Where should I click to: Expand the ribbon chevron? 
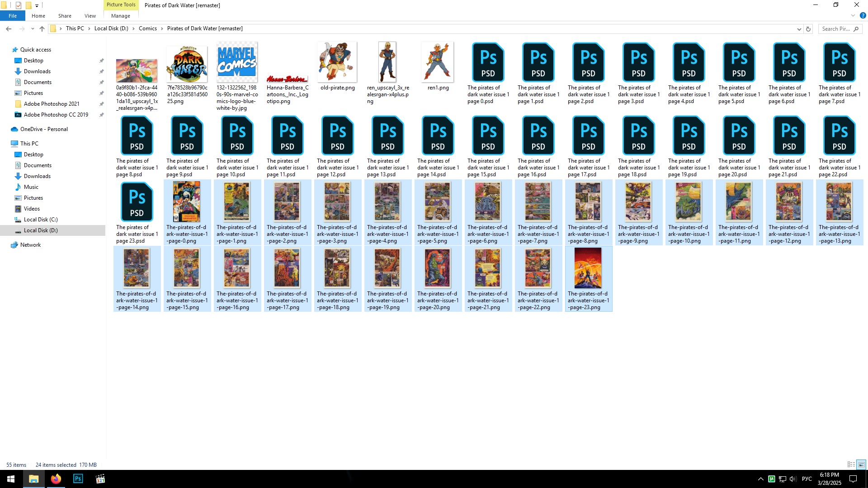point(853,15)
